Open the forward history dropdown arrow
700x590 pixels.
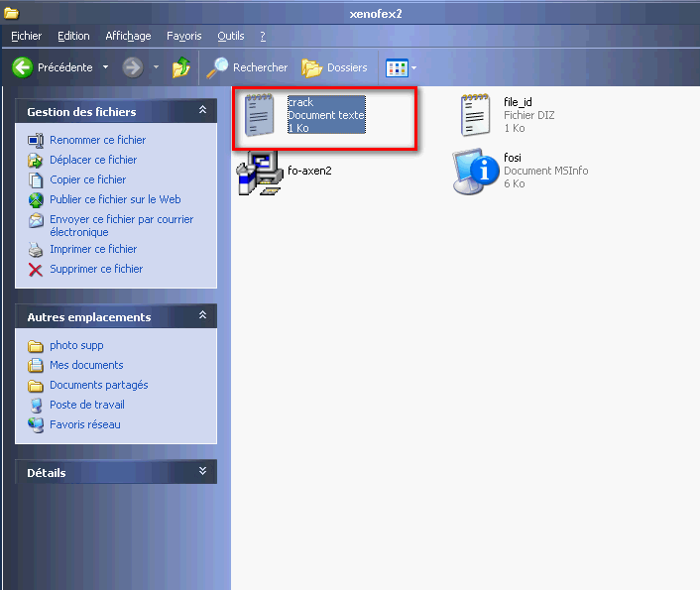click(156, 67)
